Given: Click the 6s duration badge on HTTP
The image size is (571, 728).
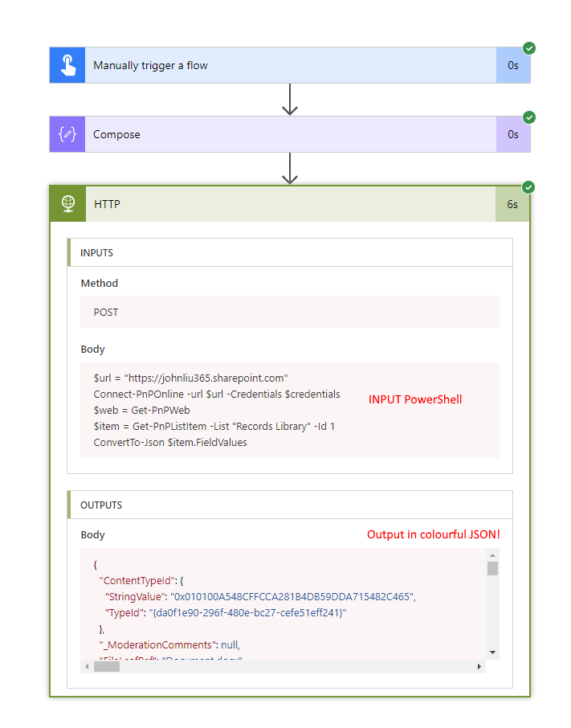Looking at the screenshot, I should tap(512, 204).
